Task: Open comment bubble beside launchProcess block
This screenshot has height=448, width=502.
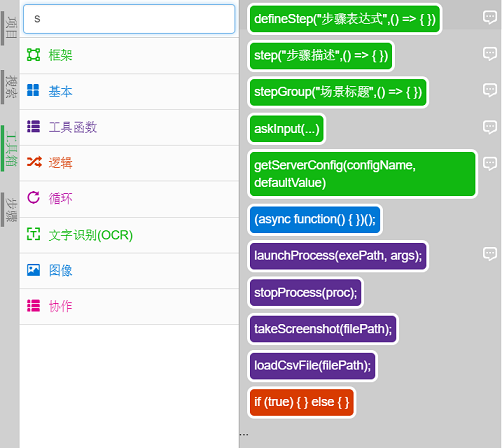Action: (490, 254)
